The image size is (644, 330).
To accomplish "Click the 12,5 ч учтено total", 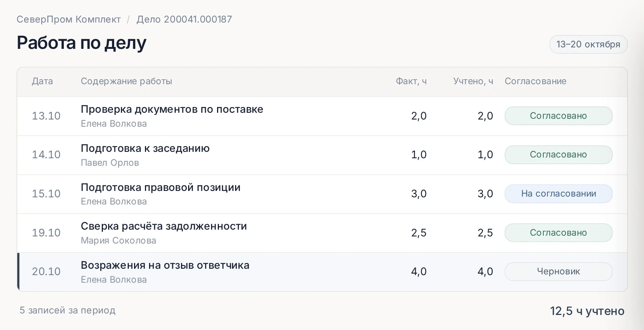I will point(587,311).
